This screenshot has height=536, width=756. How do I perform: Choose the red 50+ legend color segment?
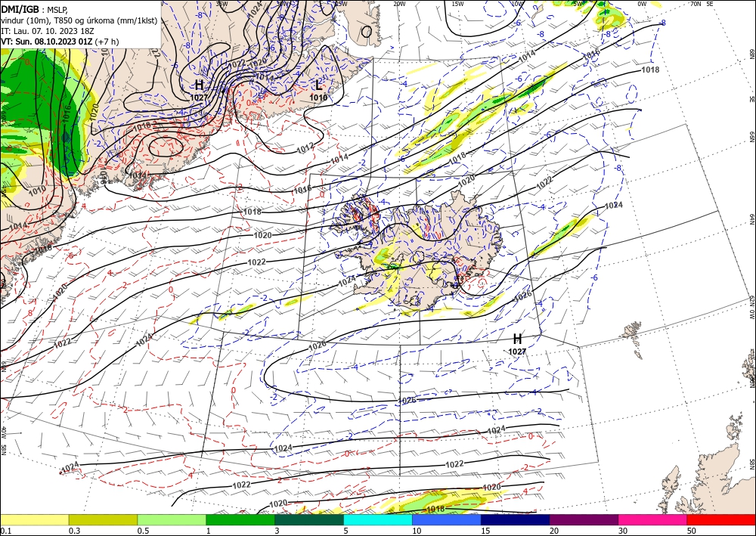(721, 519)
